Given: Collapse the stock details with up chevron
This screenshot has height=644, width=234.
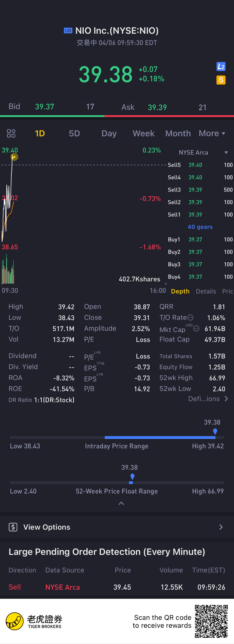Looking at the screenshot, I should (121, 503).
